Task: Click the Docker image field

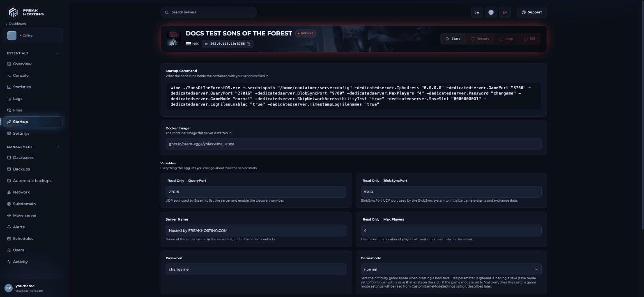Action: coord(353,144)
